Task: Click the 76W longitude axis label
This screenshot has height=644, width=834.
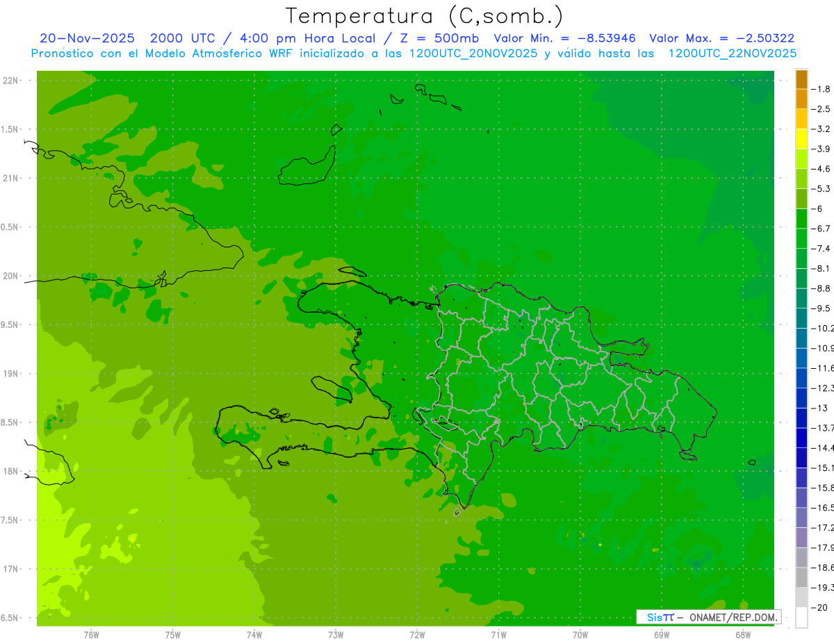Action: [x=91, y=634]
